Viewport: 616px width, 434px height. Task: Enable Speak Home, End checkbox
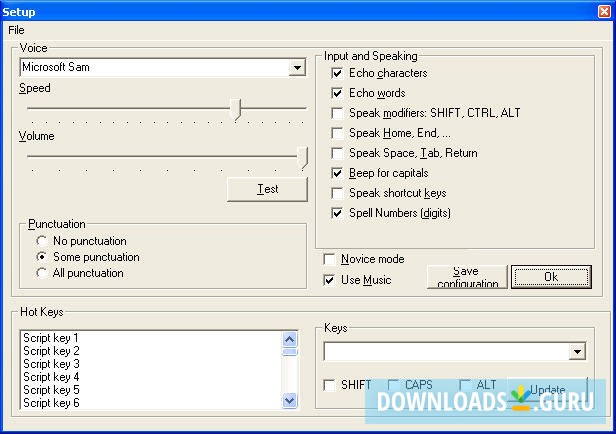[x=337, y=133]
